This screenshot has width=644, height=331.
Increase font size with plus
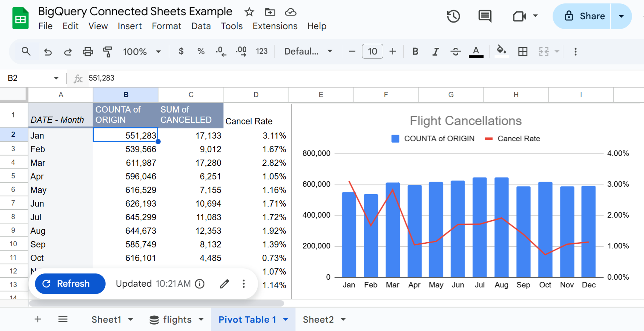click(x=393, y=52)
